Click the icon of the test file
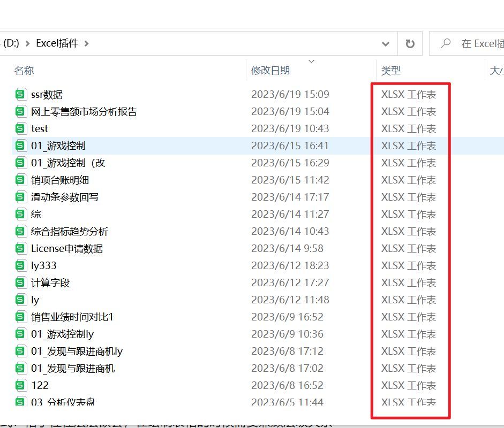This screenshot has width=504, height=428. pos(20,128)
